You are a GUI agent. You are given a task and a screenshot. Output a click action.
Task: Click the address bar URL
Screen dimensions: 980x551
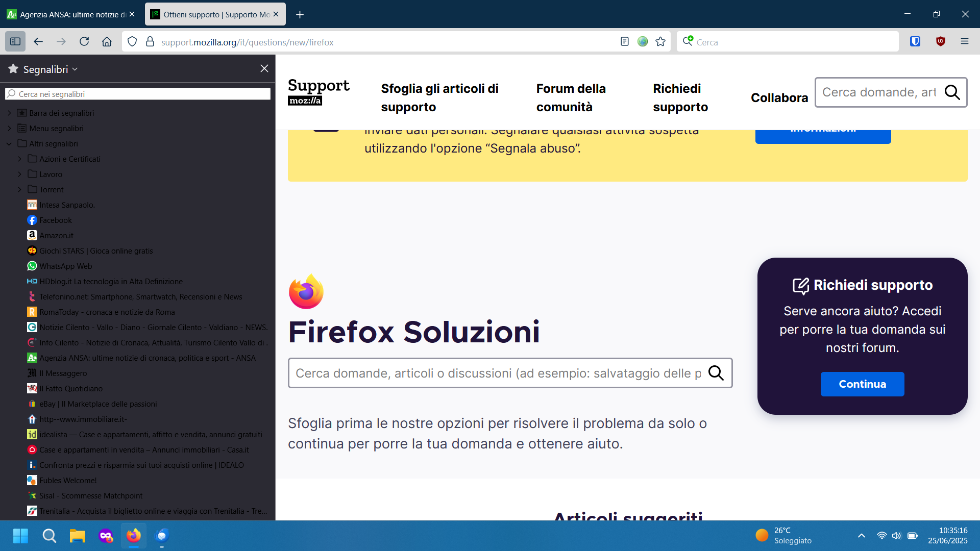coord(247,42)
